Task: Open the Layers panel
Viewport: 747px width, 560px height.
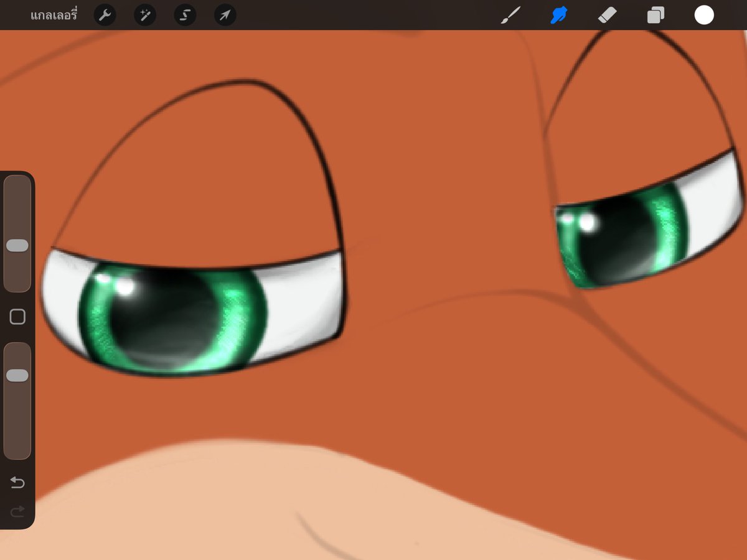Action: (655, 15)
